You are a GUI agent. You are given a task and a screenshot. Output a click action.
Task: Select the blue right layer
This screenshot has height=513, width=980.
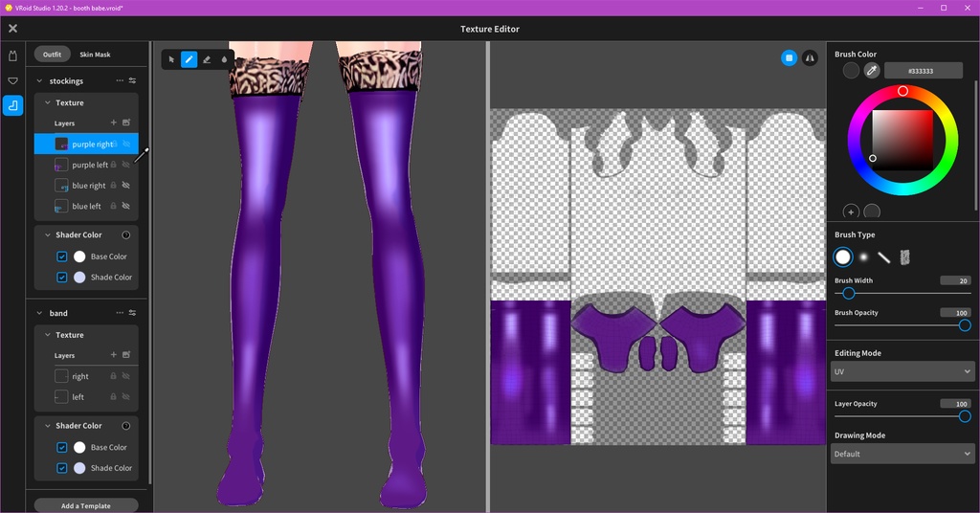86,185
